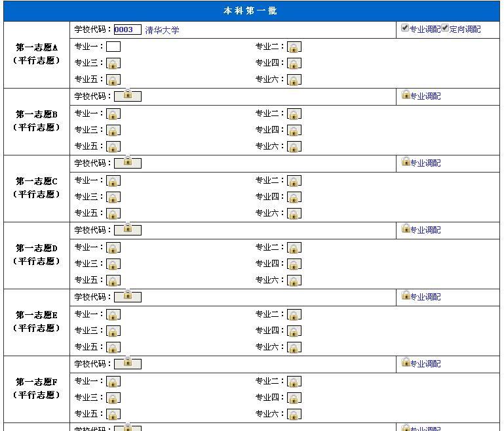
Task: Click the locked 专业四 field in 第一志愿C
Action: [x=294, y=197]
